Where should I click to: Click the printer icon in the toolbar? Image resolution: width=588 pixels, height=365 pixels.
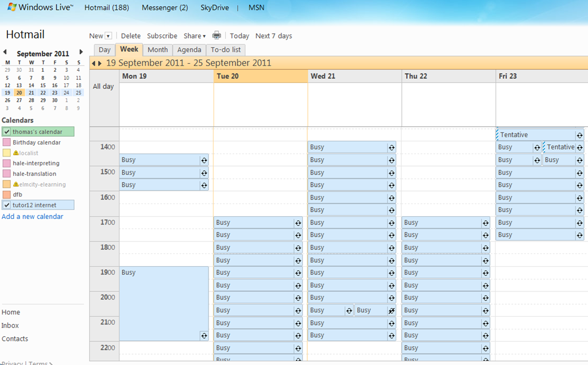[216, 36]
